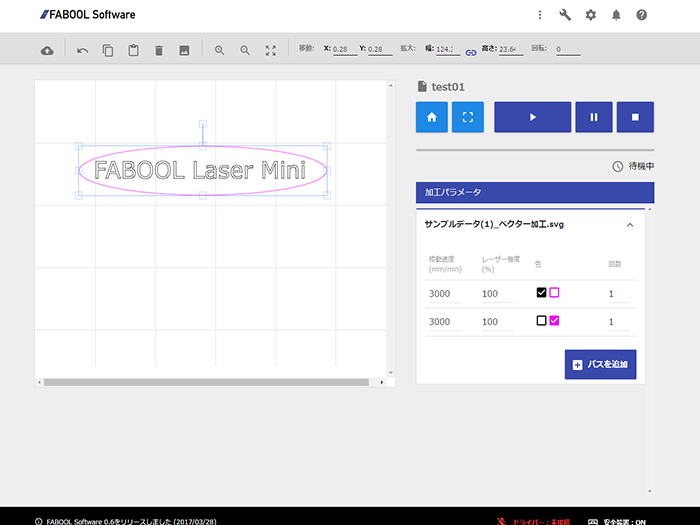Open the help question mark
Screen dimensions: 700x525
click(x=642, y=15)
